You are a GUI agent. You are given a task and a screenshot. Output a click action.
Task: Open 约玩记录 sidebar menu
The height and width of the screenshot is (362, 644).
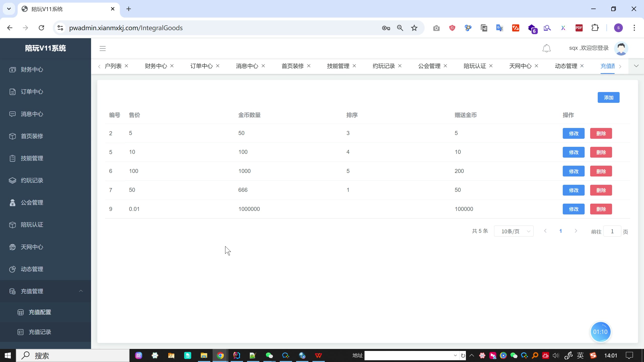click(x=45, y=180)
